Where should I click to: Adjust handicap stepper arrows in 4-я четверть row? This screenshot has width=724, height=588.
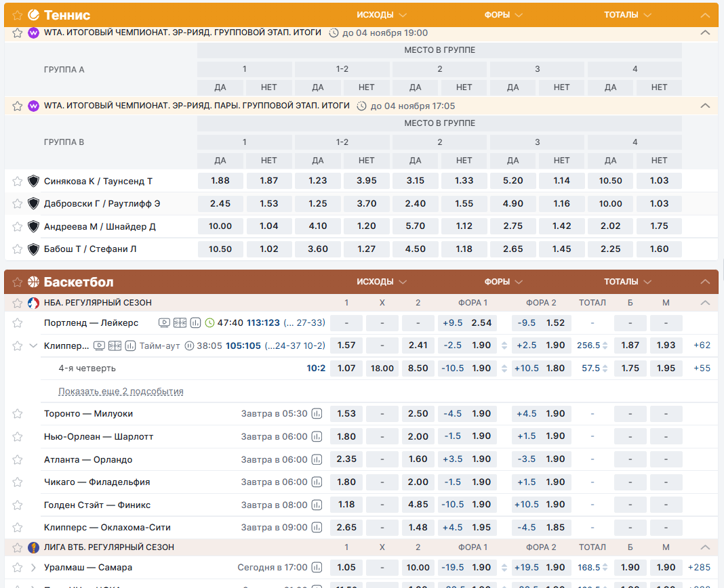click(x=504, y=369)
